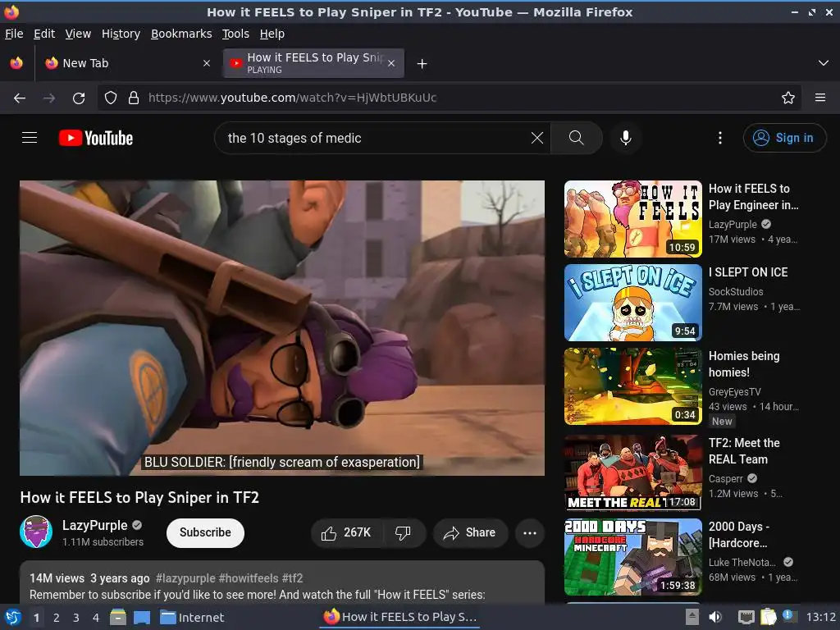Click the Firefox URL address bar

449,98
